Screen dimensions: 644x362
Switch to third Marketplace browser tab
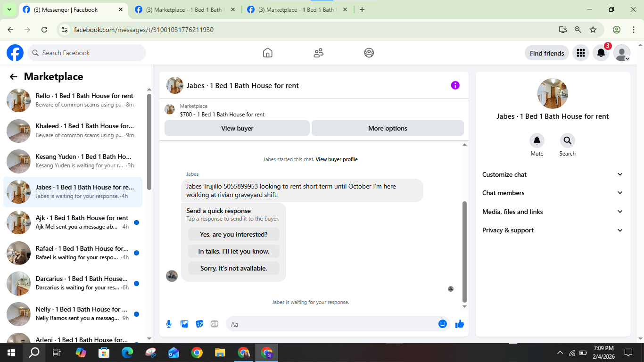coord(296,9)
